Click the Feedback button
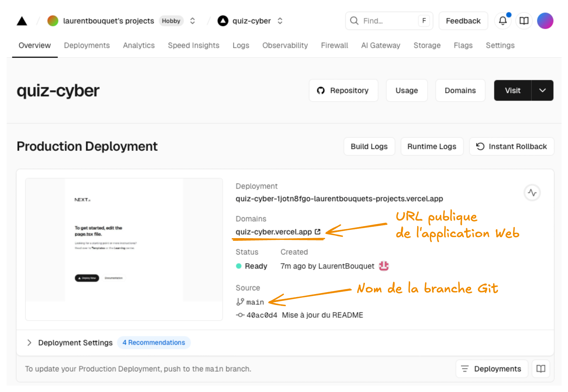The width and height of the screenshot is (568, 392). click(x=463, y=21)
